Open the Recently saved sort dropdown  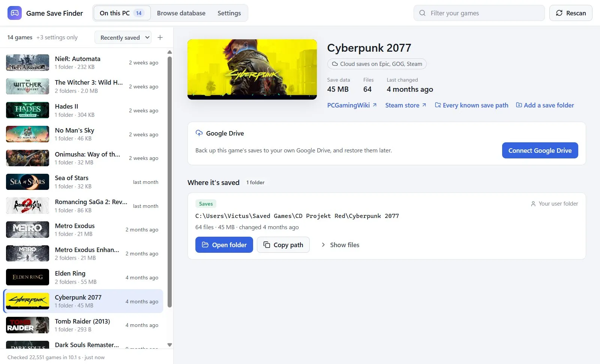pyautogui.click(x=123, y=37)
